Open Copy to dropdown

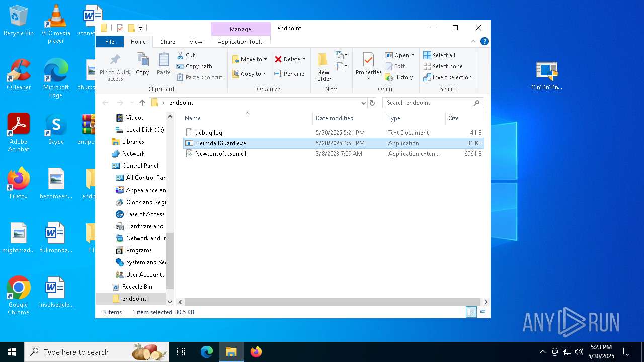click(x=249, y=74)
